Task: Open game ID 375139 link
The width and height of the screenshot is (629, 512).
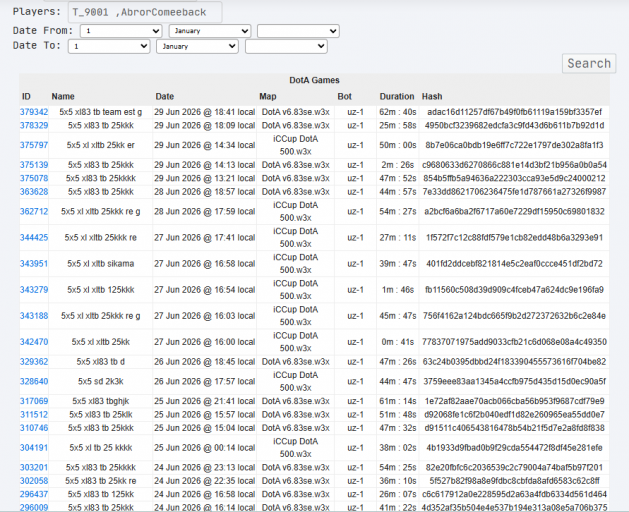Action: pos(34,165)
